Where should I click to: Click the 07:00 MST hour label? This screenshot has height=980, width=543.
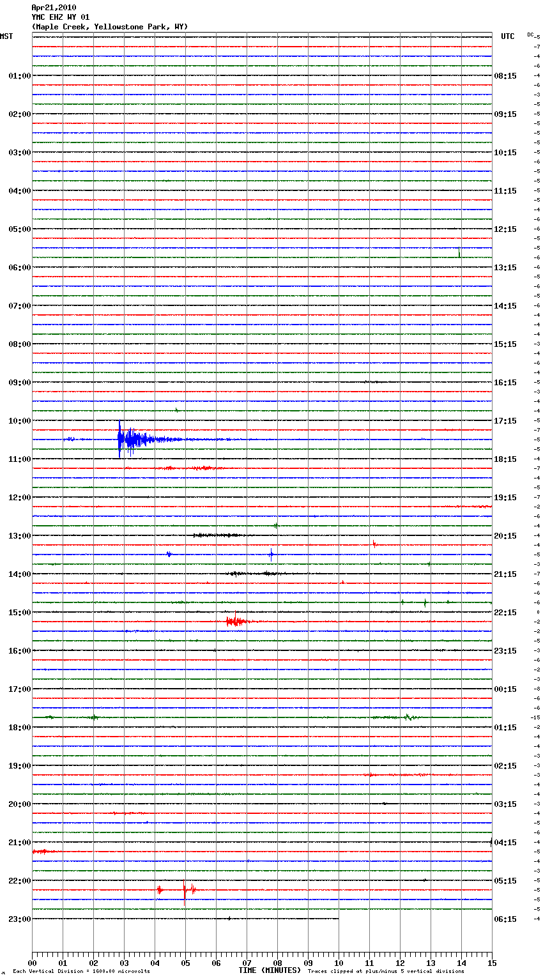(x=20, y=306)
